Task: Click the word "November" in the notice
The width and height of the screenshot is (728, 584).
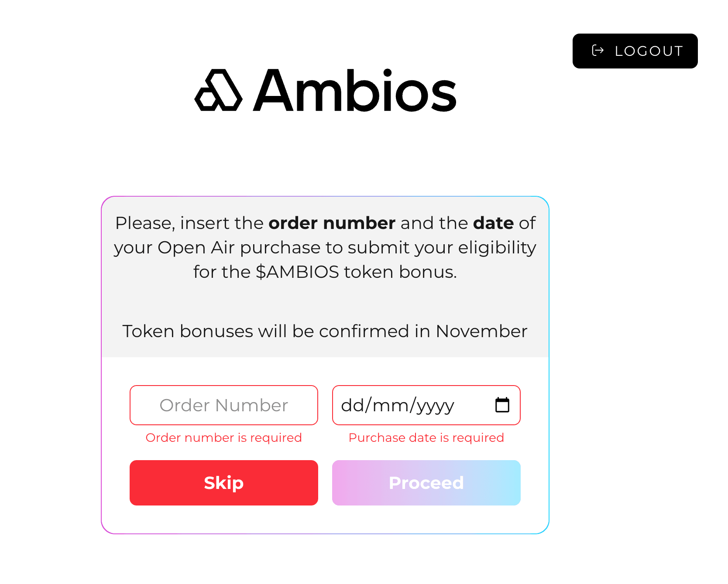Action: click(481, 331)
